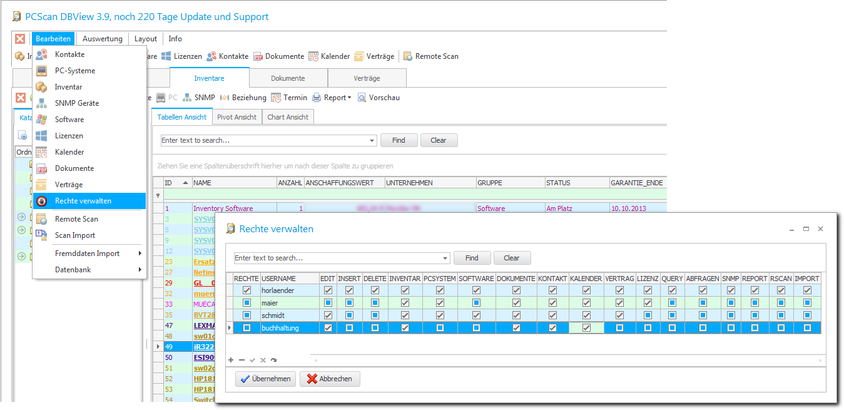
Task: Click Lizenzen button in main toolbar
Action: point(182,56)
